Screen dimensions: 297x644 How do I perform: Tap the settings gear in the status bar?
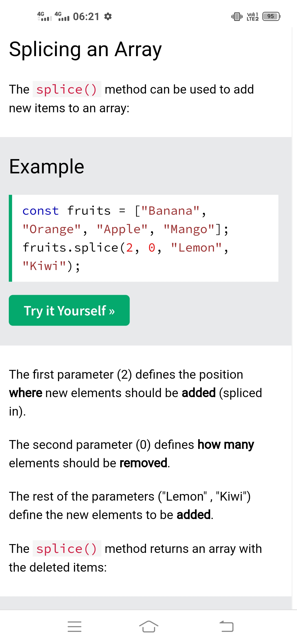pyautogui.click(x=108, y=17)
